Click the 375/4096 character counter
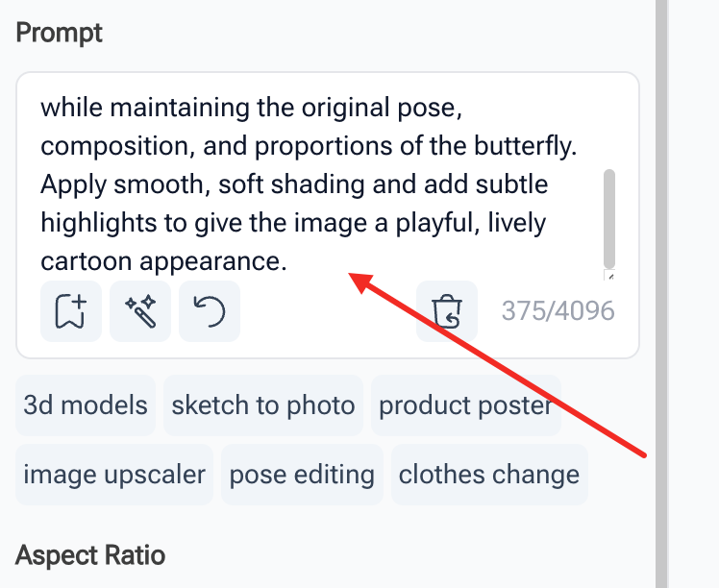 coord(558,311)
